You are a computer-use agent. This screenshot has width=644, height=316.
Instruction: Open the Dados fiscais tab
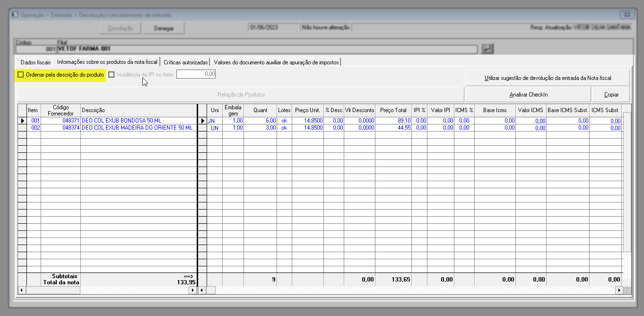pos(36,62)
